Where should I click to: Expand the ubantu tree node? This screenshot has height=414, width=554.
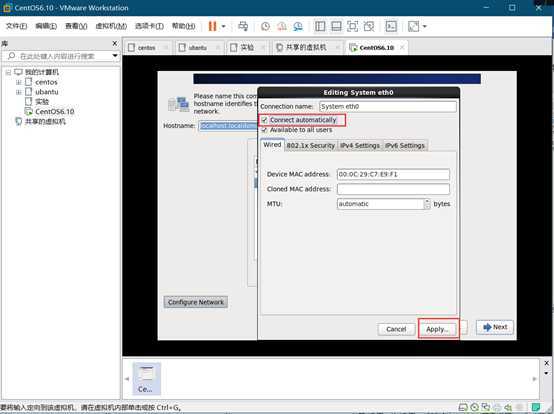18,92
